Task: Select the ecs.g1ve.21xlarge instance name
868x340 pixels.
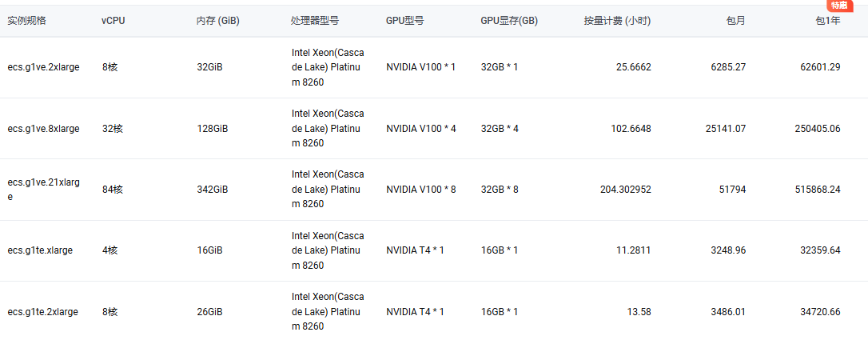Action: [x=44, y=190]
